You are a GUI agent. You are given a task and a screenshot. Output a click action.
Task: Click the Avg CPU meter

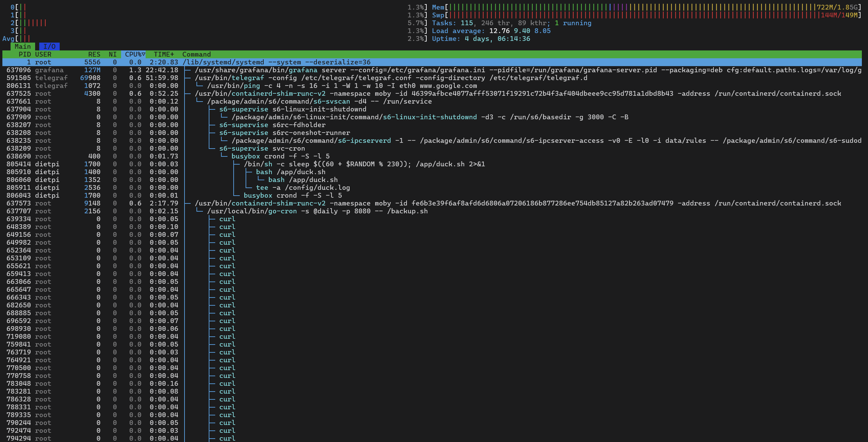click(215, 39)
